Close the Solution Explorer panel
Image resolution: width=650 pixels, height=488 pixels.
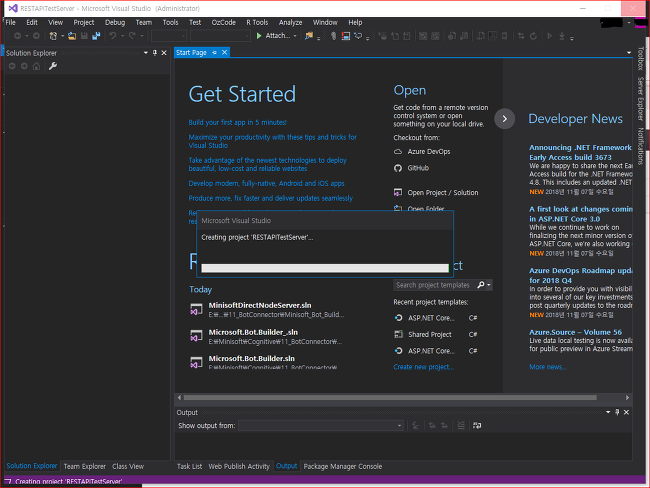tap(164, 53)
